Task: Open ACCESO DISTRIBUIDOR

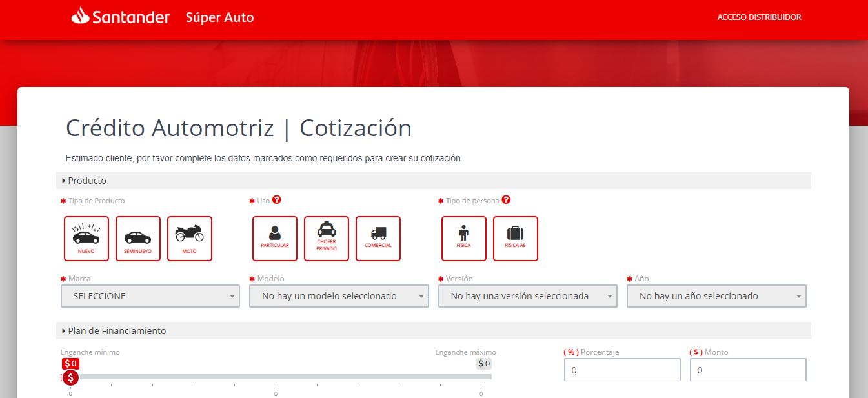Action: point(759,17)
